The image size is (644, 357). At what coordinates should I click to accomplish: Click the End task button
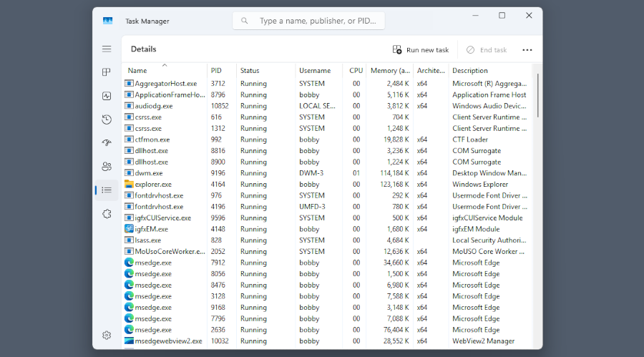click(x=487, y=49)
